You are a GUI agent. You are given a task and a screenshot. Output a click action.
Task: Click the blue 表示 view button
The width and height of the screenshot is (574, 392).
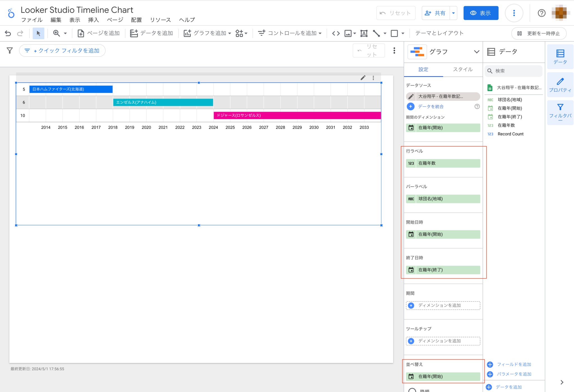tap(481, 13)
